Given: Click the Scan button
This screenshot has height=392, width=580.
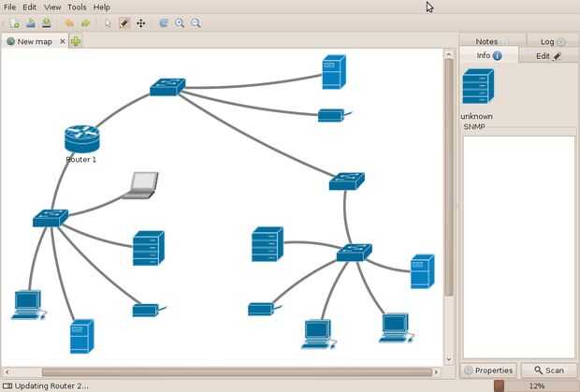Looking at the screenshot, I should coord(549,370).
